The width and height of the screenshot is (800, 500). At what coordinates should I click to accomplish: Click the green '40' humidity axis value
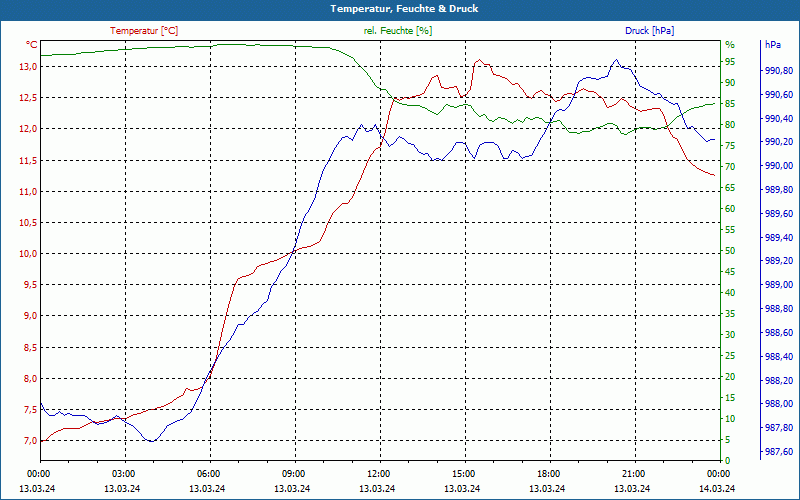click(x=730, y=293)
